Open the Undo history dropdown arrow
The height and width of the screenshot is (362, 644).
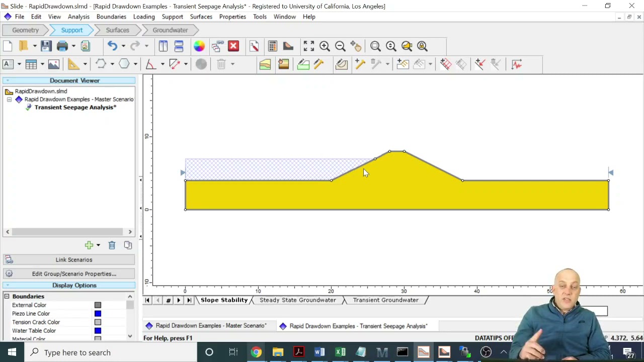click(123, 46)
